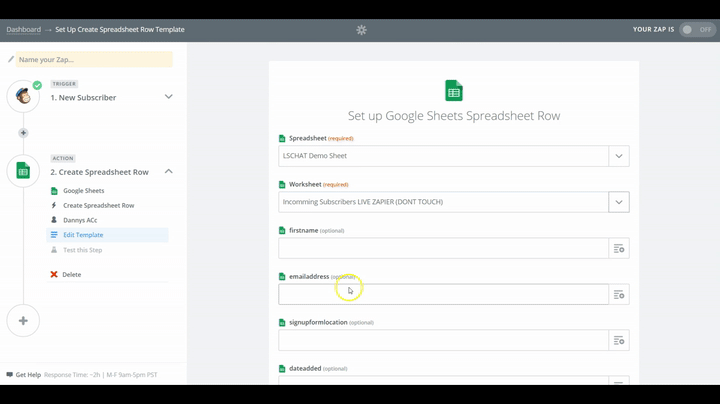Click the insert-field icon for signupformlocation
720x404 pixels.
(619, 341)
